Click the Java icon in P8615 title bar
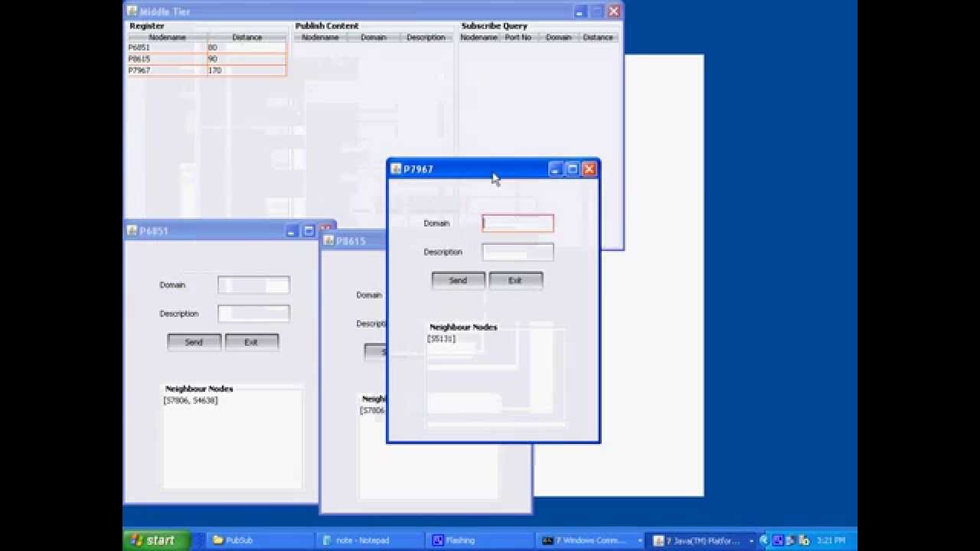 [x=329, y=241]
